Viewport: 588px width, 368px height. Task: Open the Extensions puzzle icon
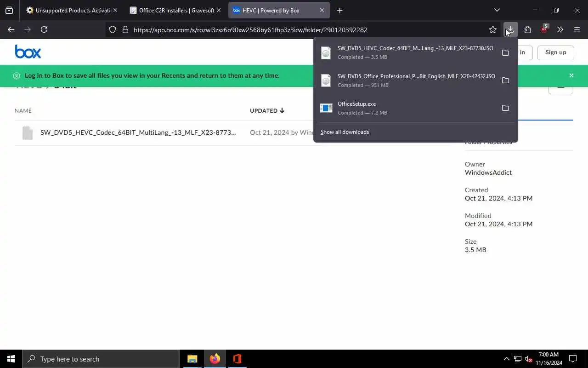[527, 29]
